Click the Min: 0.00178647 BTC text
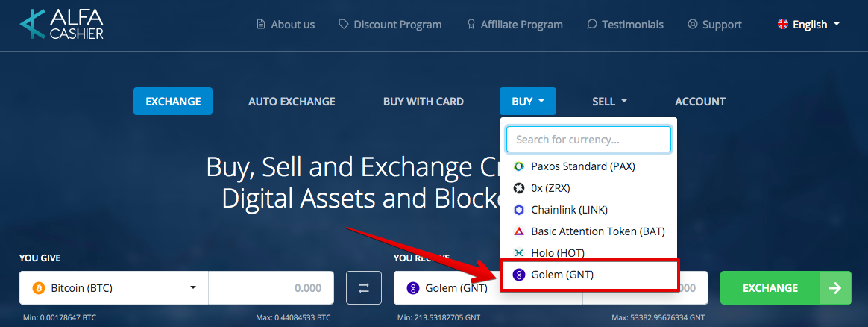This screenshot has height=327, width=868. coord(60,318)
